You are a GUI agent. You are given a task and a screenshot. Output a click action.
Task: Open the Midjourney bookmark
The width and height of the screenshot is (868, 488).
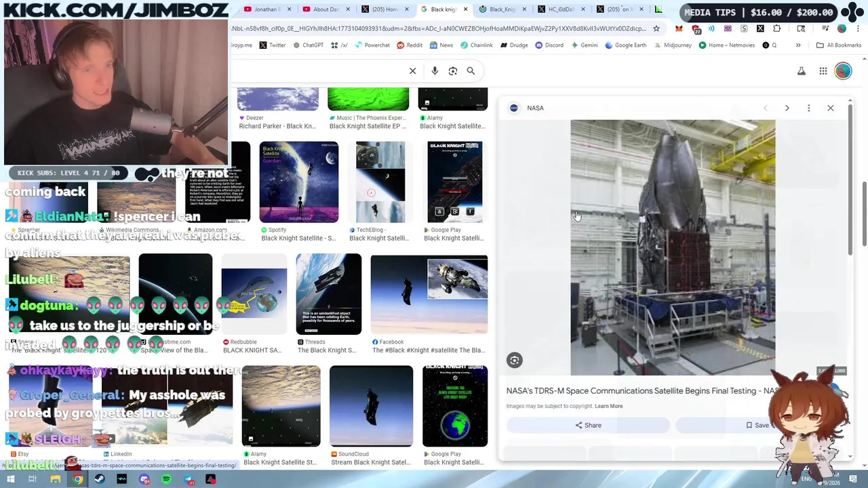[x=673, y=45]
